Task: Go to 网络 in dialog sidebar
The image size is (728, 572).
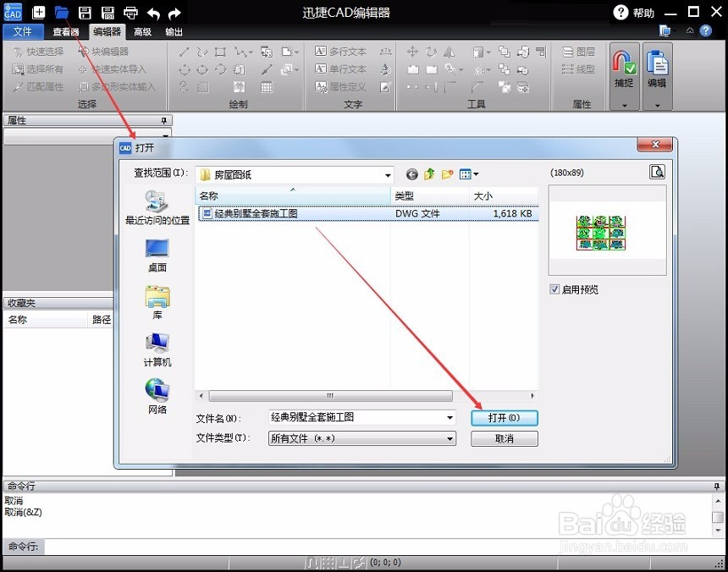Action: [x=157, y=397]
